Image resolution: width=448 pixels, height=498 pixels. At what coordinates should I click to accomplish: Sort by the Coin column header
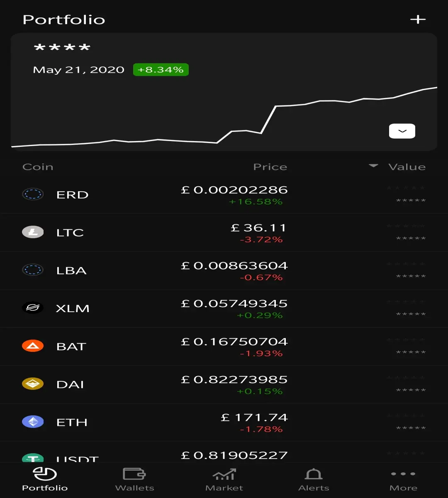[x=38, y=167]
